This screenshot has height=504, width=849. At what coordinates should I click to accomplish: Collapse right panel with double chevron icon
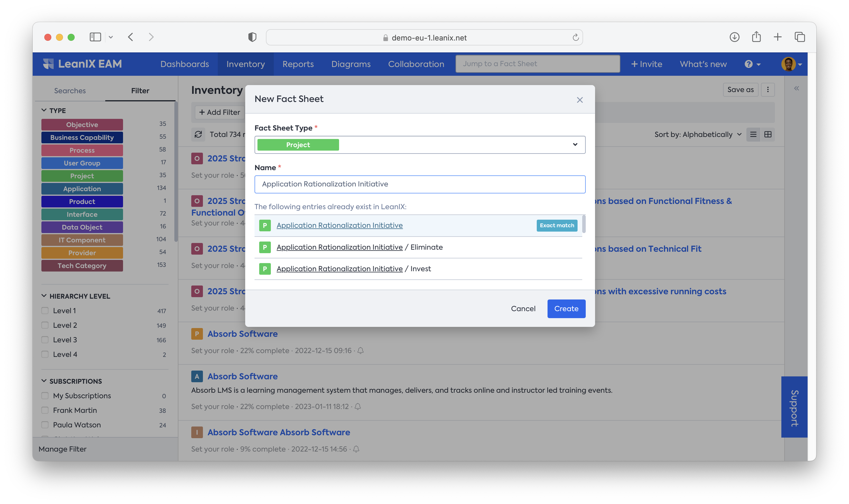[796, 89]
